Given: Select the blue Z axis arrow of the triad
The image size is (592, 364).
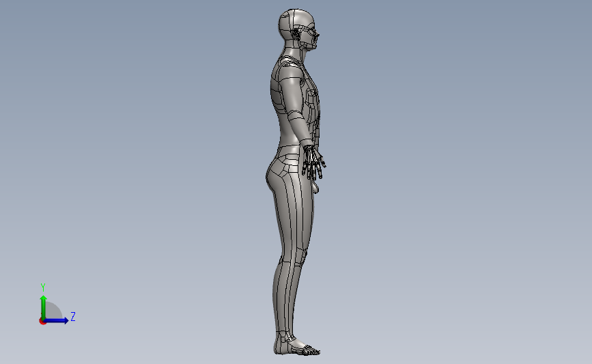Looking at the screenshot, I should coord(56,320).
